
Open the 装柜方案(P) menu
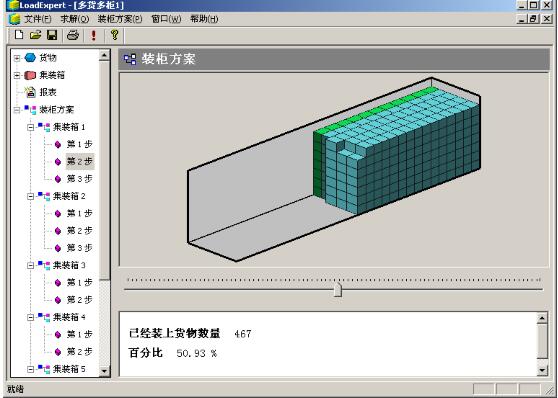point(120,19)
